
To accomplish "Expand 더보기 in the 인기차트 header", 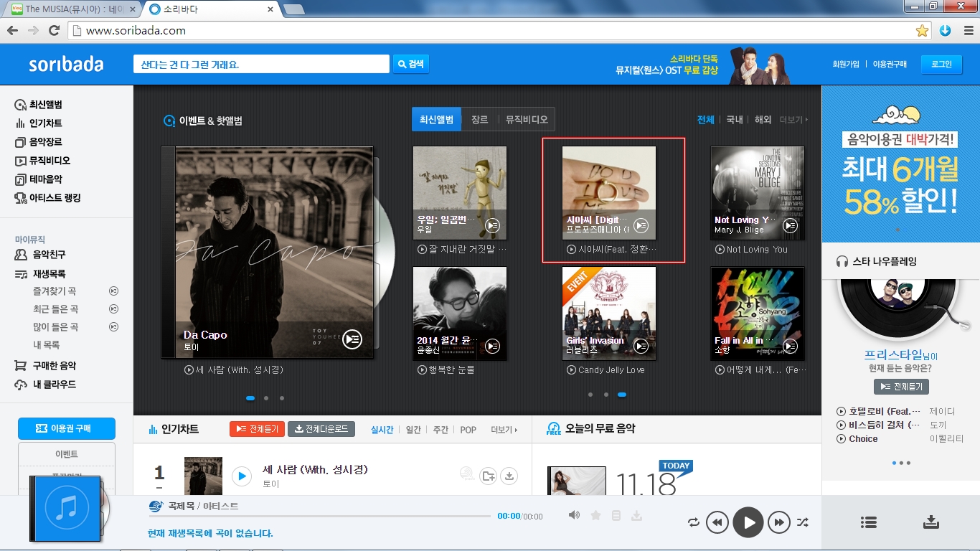I will (504, 430).
